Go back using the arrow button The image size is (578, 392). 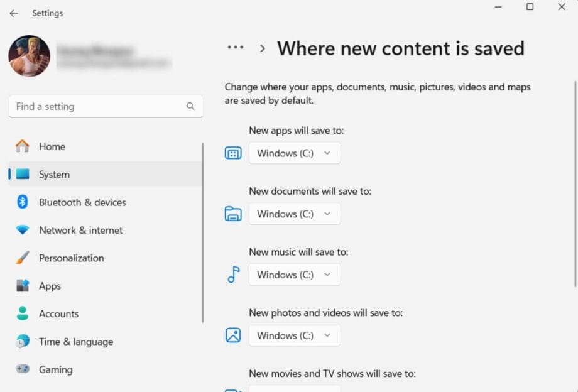tap(13, 13)
